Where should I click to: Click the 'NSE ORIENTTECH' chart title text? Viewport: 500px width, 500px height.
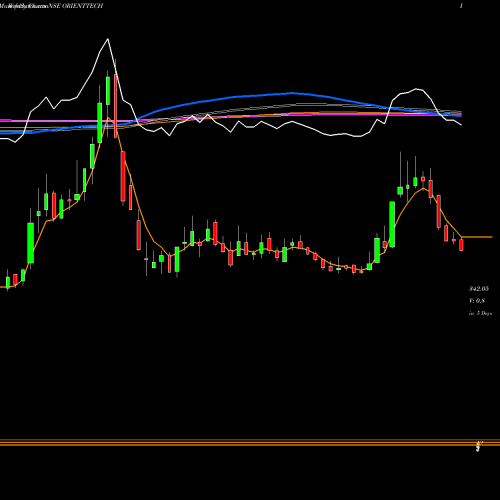click(76, 6)
